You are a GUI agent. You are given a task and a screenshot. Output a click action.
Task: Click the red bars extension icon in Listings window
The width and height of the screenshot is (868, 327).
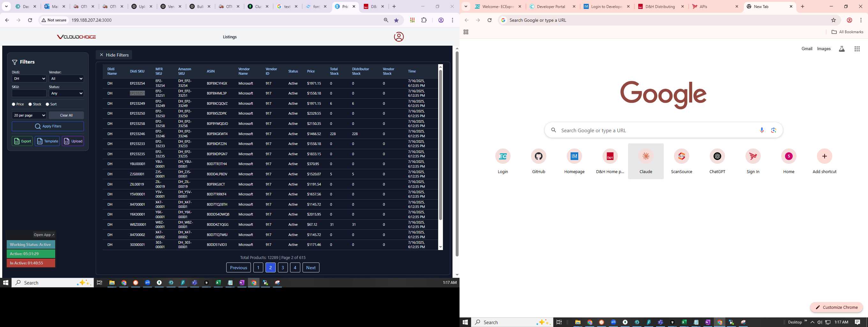(412, 20)
